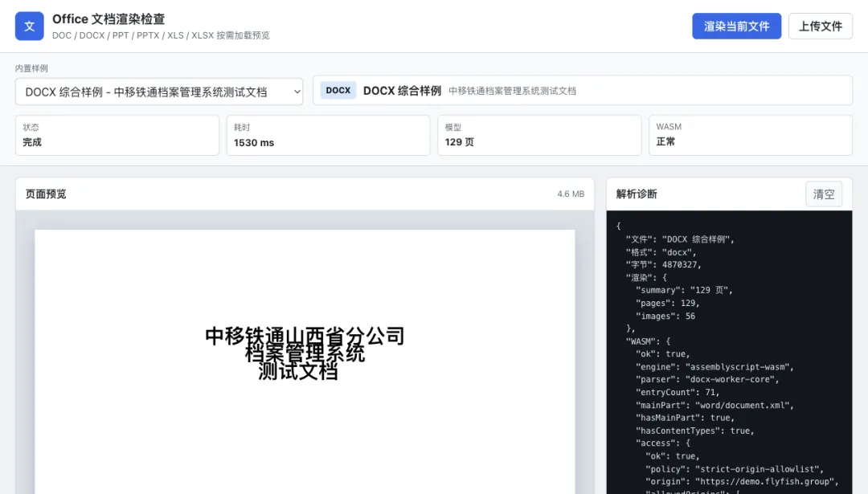Image resolution: width=868 pixels, height=494 pixels.
Task: Click the DOCX format badge
Action: 338,91
